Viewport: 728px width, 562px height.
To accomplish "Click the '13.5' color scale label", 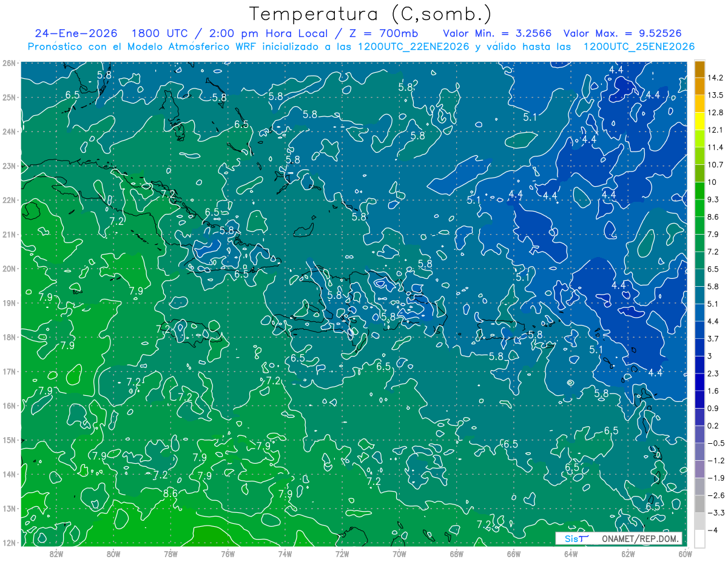I will pyautogui.click(x=716, y=95).
